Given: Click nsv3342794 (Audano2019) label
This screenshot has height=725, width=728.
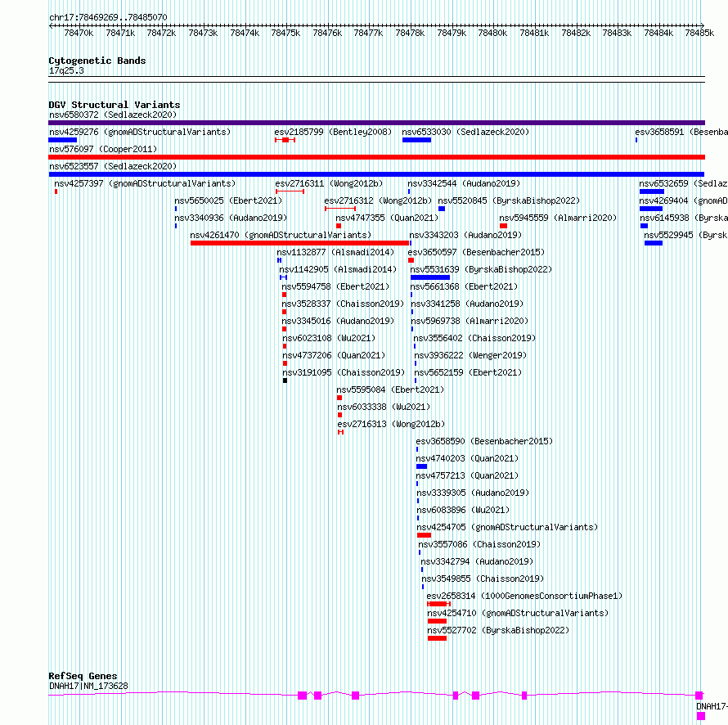Looking at the screenshot, I should click(x=477, y=561).
